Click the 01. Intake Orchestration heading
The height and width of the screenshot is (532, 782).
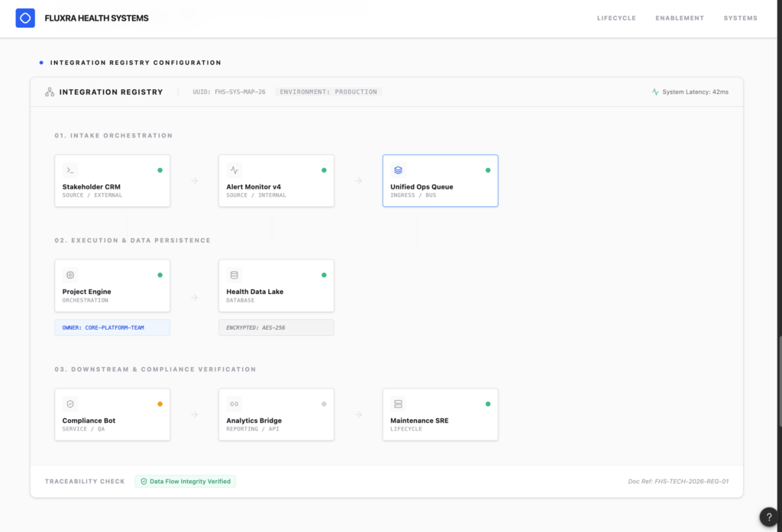tap(114, 135)
